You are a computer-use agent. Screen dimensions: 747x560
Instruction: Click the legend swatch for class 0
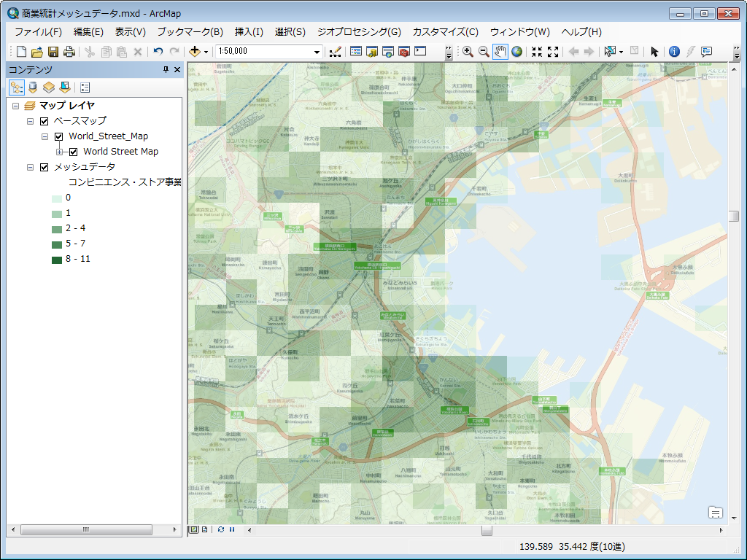point(57,198)
